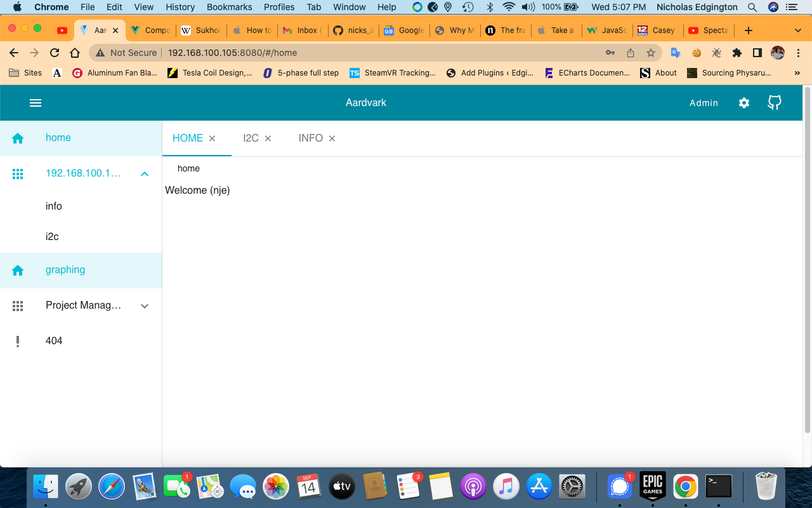Open the GitHub icon link
Image resolution: width=812 pixels, height=508 pixels.
[x=774, y=103]
